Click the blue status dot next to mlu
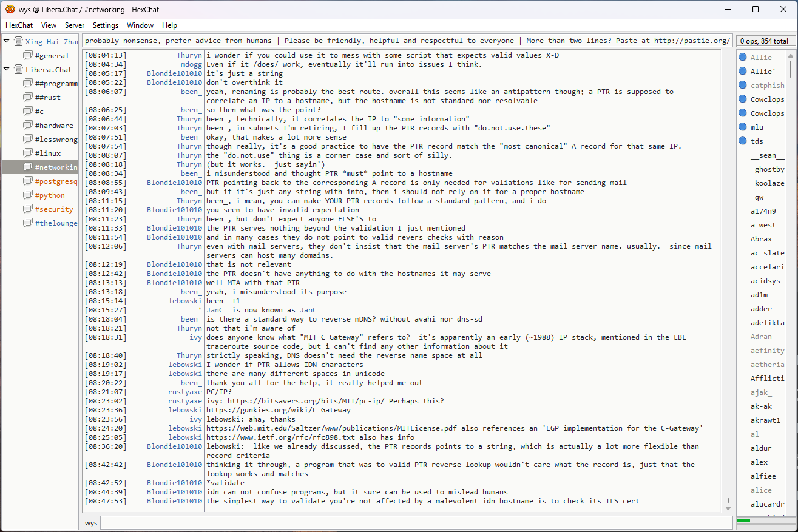 pos(743,127)
